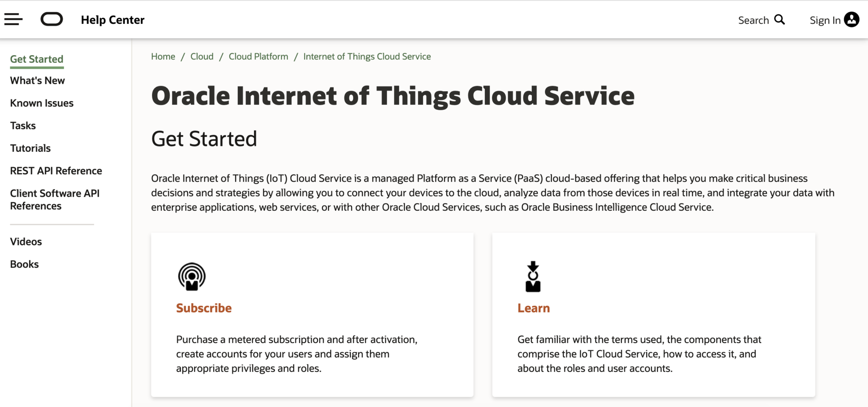This screenshot has width=868, height=407.
Task: Click the Home breadcrumb link
Action: (x=163, y=56)
